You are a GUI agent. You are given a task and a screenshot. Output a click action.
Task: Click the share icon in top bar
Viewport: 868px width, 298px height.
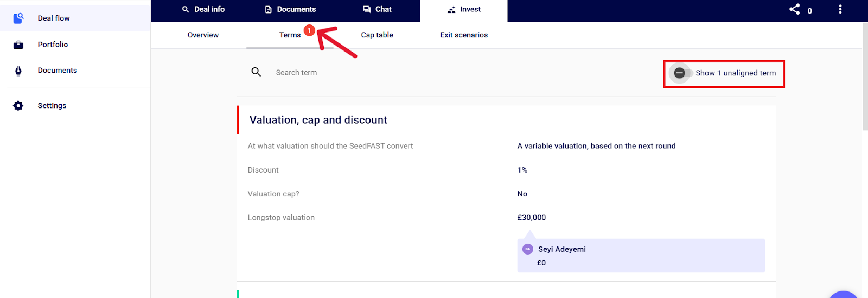(x=795, y=9)
